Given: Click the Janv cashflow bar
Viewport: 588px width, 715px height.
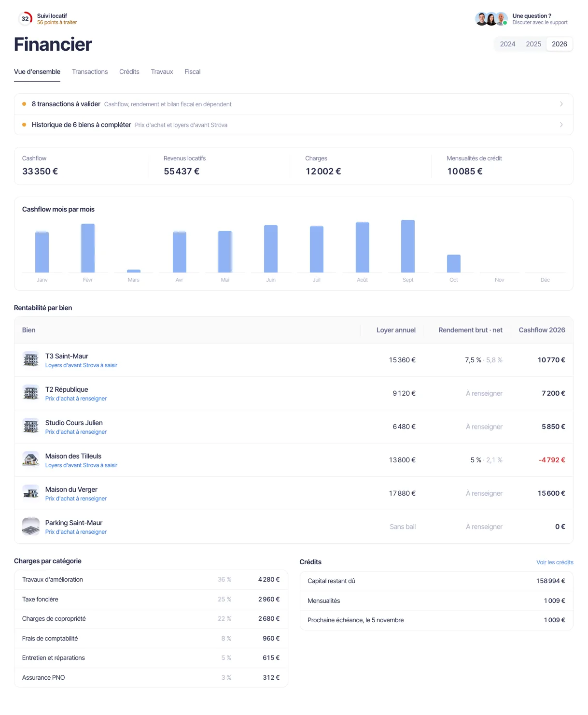Looking at the screenshot, I should (42, 252).
